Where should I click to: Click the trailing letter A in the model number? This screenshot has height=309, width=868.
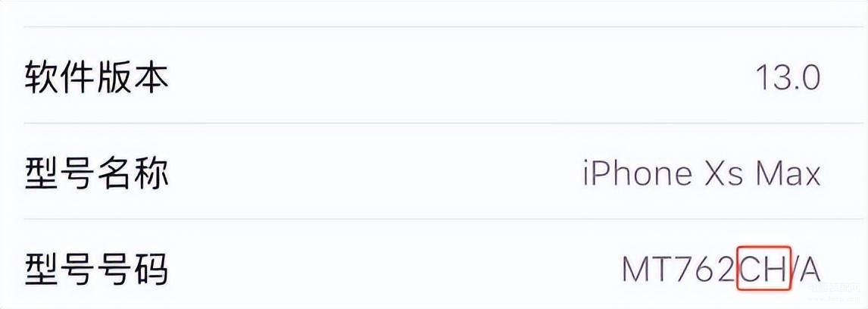coord(810,269)
